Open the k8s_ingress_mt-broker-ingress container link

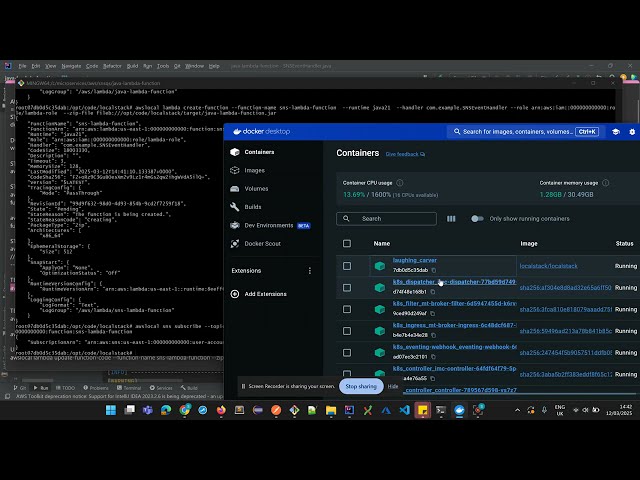click(454, 325)
